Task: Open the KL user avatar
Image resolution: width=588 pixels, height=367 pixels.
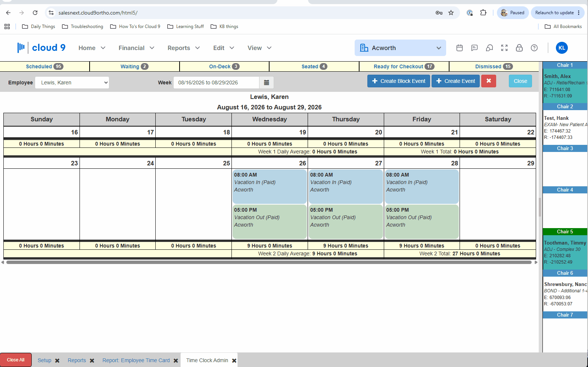Action: point(562,48)
